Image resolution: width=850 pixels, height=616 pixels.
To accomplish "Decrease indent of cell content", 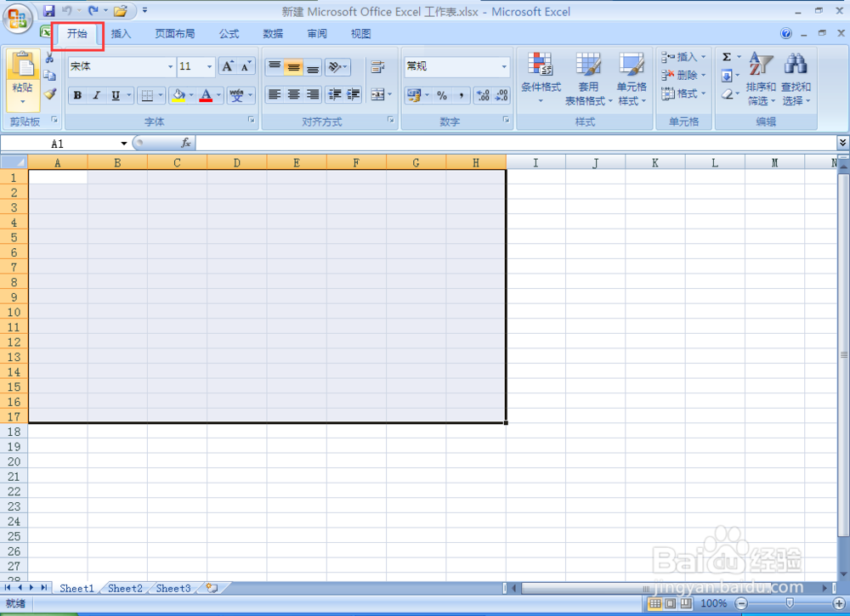I will pos(334,95).
